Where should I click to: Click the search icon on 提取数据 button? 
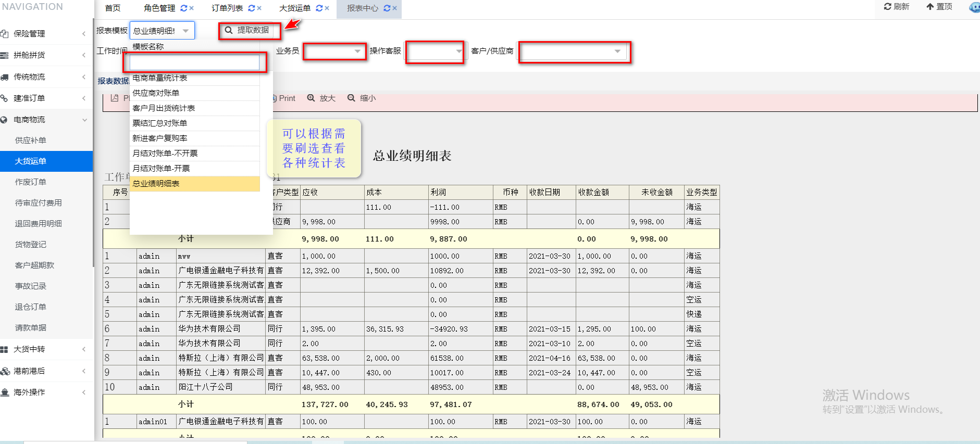coord(228,30)
